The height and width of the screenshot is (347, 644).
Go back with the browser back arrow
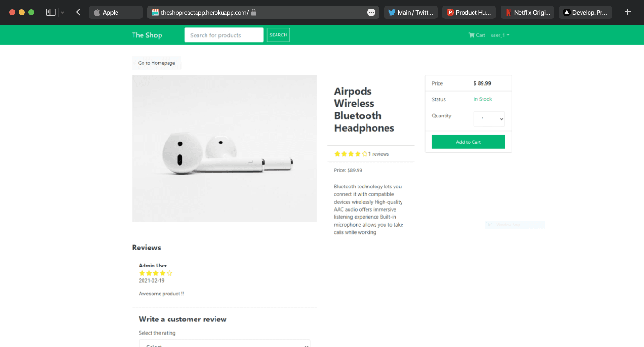[x=78, y=12]
